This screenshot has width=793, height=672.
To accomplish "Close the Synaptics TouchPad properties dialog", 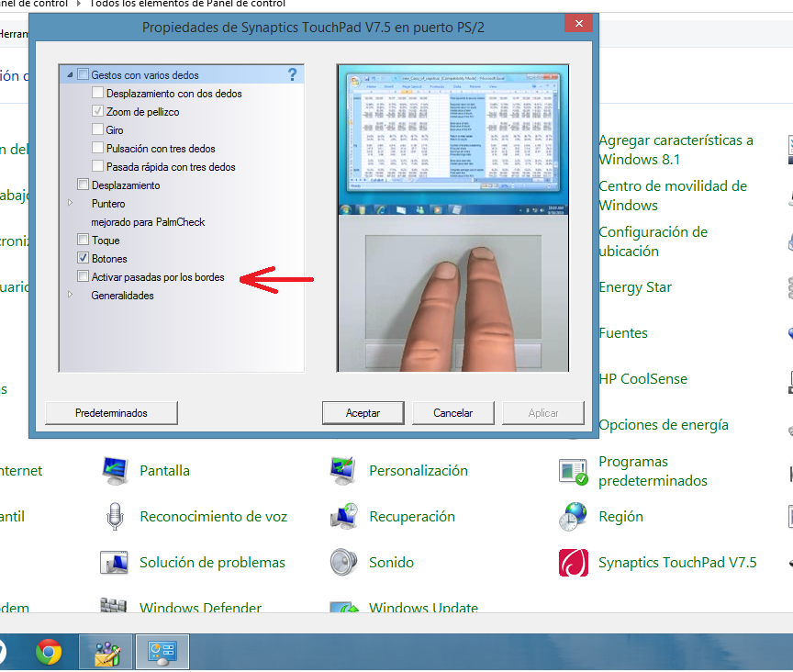I will [578, 23].
